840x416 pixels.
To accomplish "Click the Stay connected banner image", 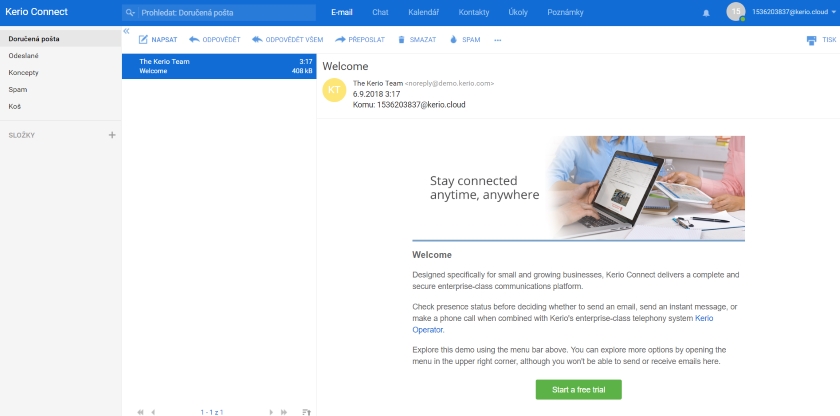I will point(579,188).
